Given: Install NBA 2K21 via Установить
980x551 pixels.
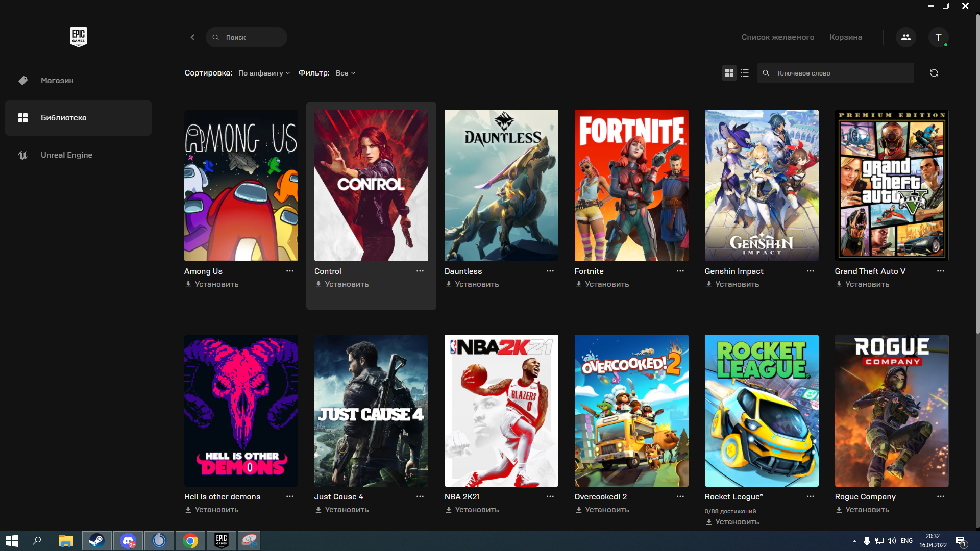Looking at the screenshot, I should click(x=472, y=510).
